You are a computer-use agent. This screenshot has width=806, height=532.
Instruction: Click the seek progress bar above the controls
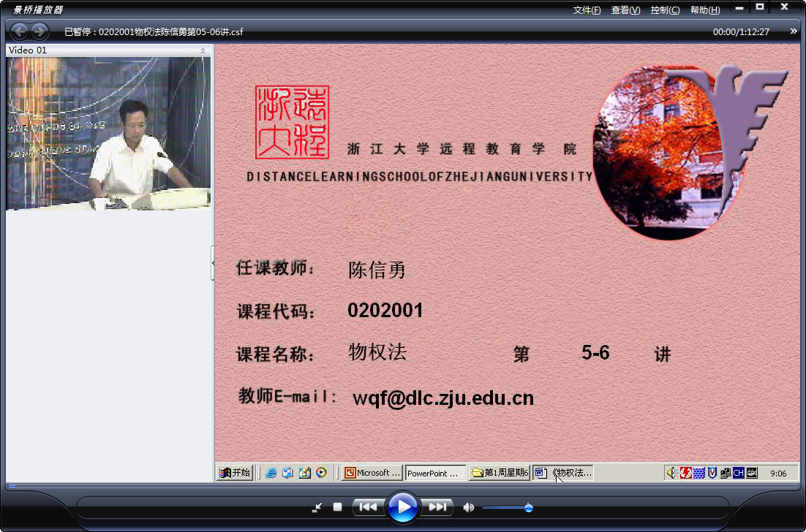point(402,486)
